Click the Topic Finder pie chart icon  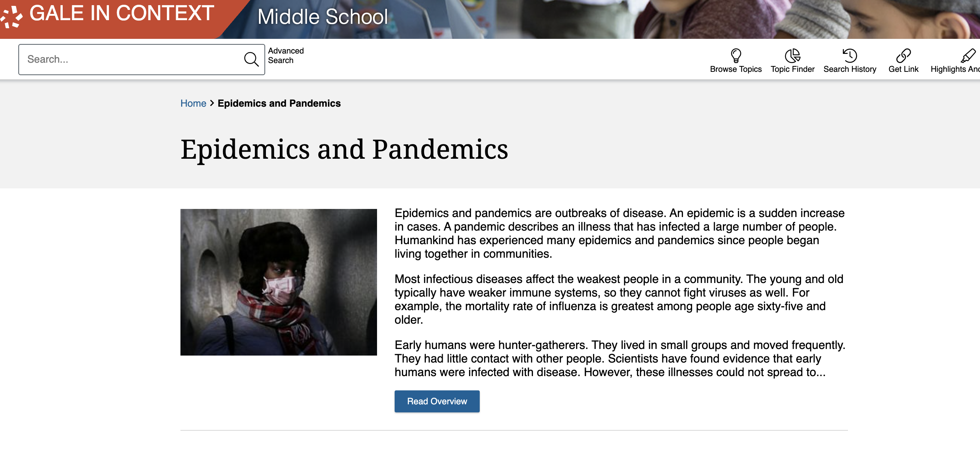point(793,55)
